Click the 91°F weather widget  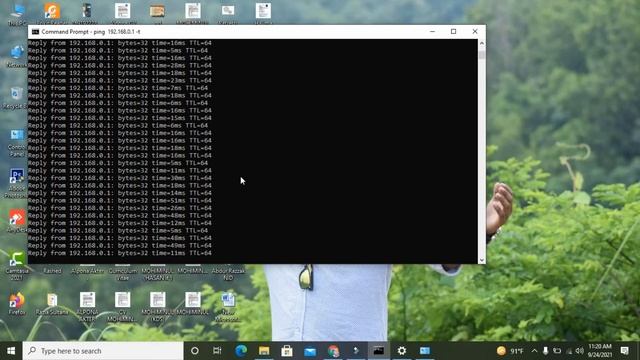tap(510, 351)
